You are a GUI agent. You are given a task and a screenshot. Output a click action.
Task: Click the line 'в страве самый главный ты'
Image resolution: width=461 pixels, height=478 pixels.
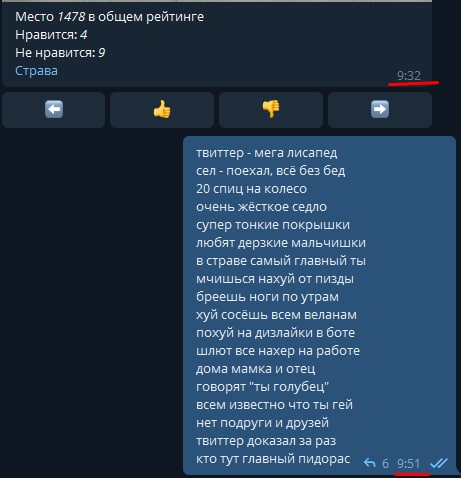[x=281, y=261]
